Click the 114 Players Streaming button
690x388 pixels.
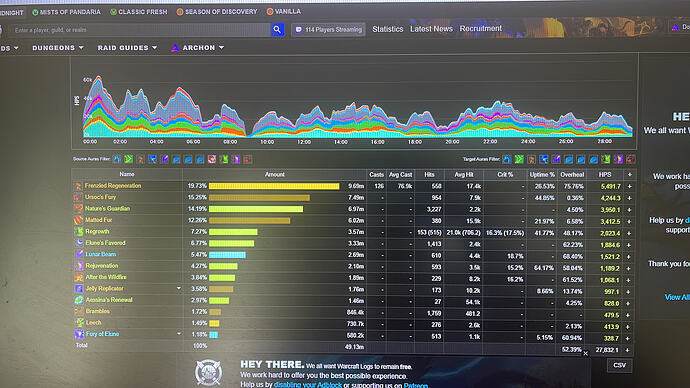(x=328, y=29)
